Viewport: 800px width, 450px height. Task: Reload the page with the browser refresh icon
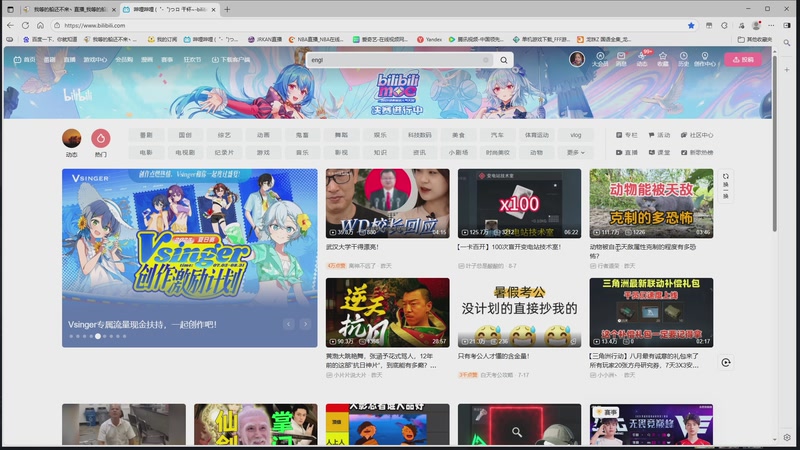coord(25,25)
